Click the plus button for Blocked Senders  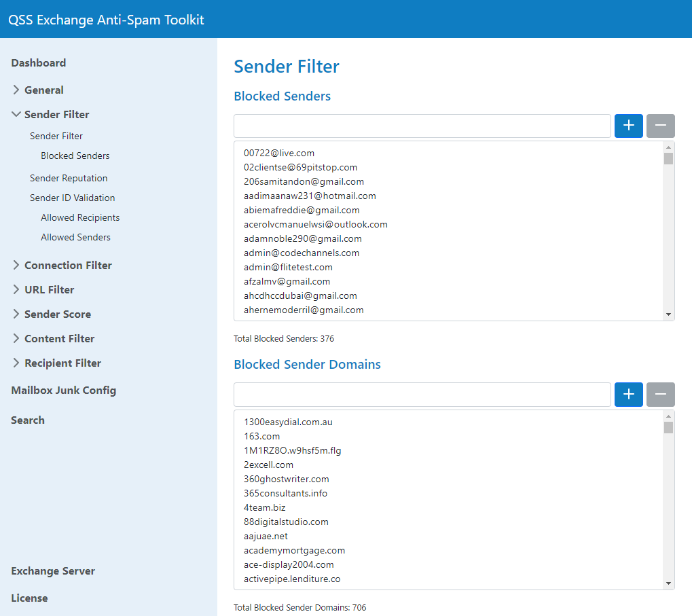coord(628,126)
